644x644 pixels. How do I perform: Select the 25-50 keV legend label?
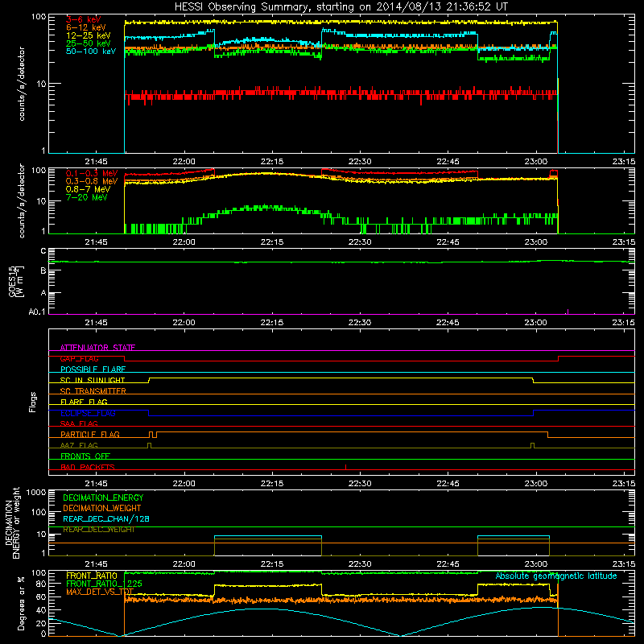click(x=88, y=43)
